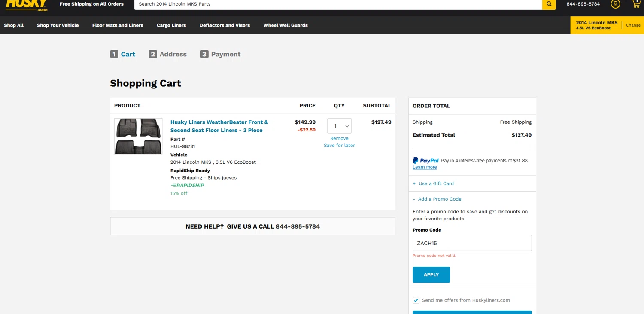Image resolution: width=644 pixels, height=314 pixels.
Task: Open the quantity dropdown
Action: [x=339, y=126]
